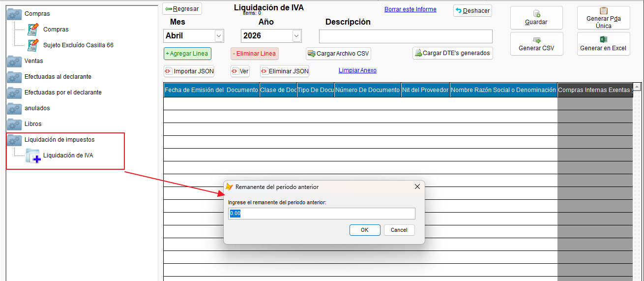Open Efectuadas al declarante section
Image resolution: width=644 pixels, height=281 pixels.
tap(58, 77)
